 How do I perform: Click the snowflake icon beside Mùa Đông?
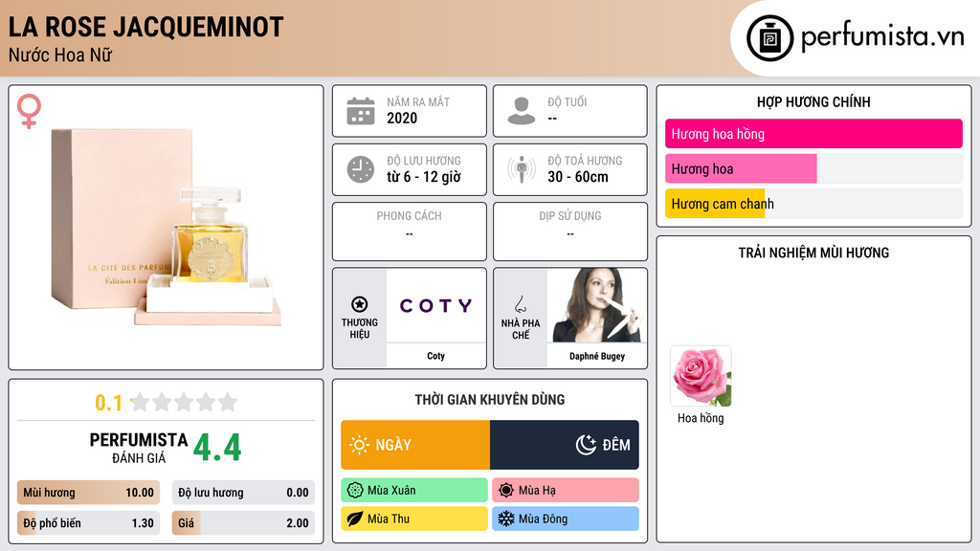pos(506,518)
